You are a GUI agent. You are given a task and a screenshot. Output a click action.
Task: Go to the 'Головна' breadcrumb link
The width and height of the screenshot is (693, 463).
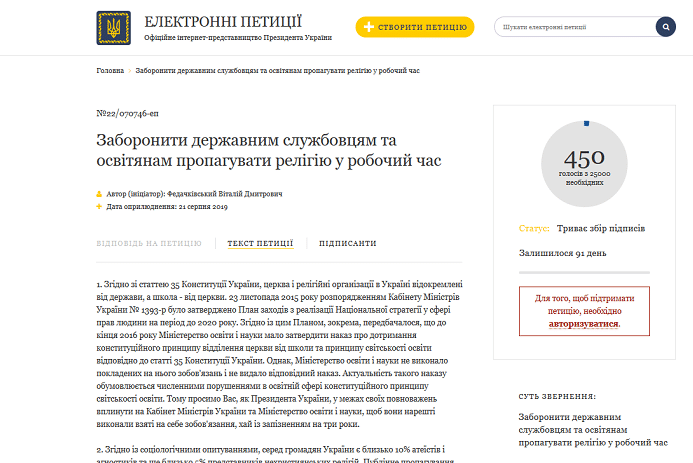pyautogui.click(x=110, y=71)
